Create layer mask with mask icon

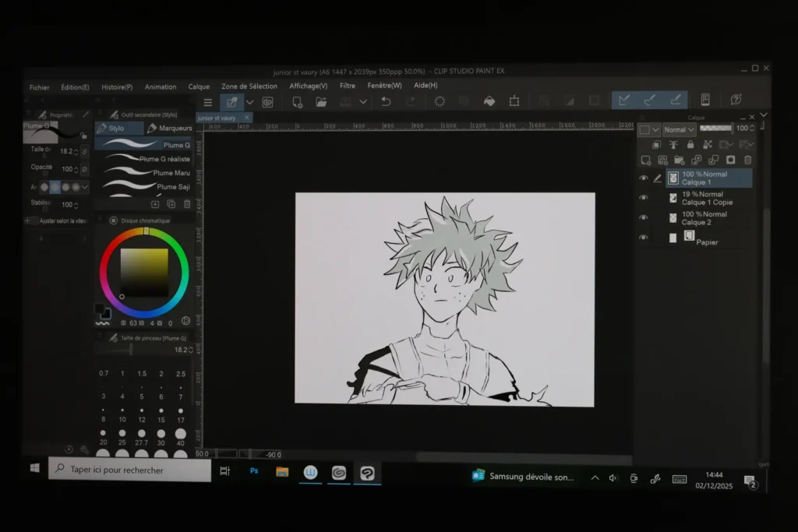[730, 160]
